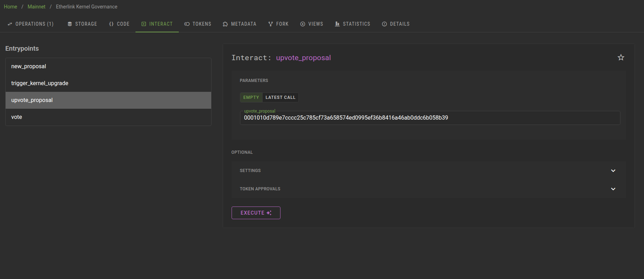Screen dimensions: 644x279
Task: Favorite this entrypoint with the star icon
Action: point(621,57)
